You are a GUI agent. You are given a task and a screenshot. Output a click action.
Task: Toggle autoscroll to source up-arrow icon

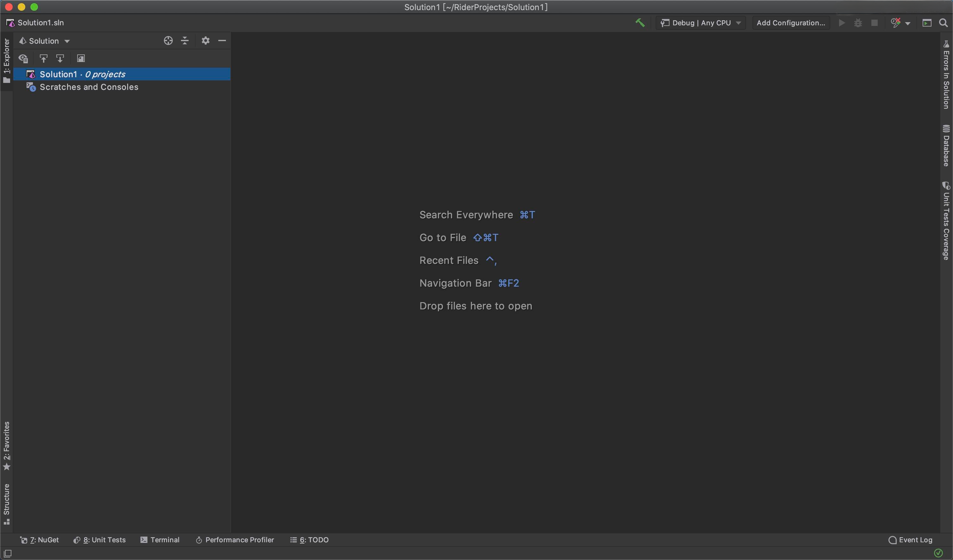pos(43,59)
